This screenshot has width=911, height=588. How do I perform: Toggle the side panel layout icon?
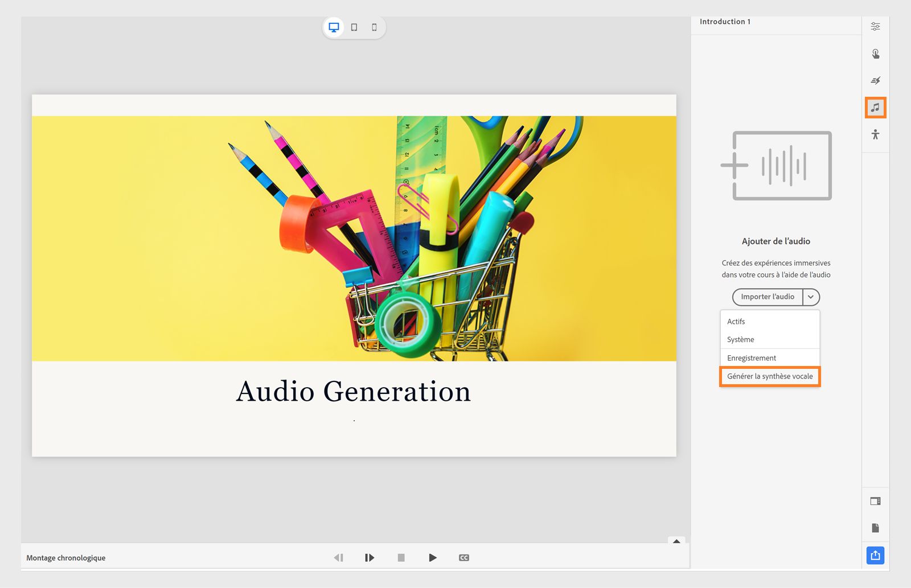click(875, 501)
